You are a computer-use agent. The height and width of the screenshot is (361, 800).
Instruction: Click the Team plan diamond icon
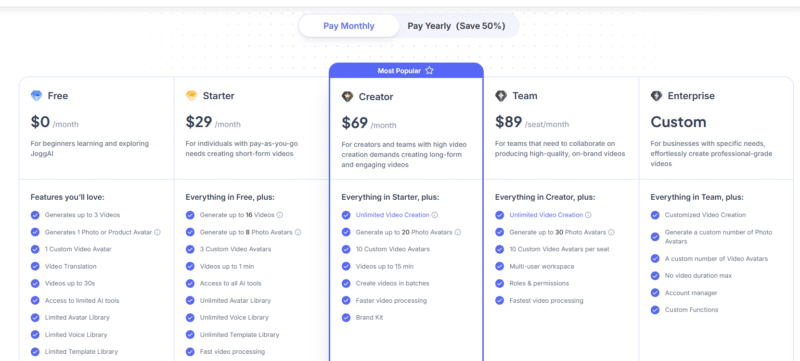click(501, 96)
